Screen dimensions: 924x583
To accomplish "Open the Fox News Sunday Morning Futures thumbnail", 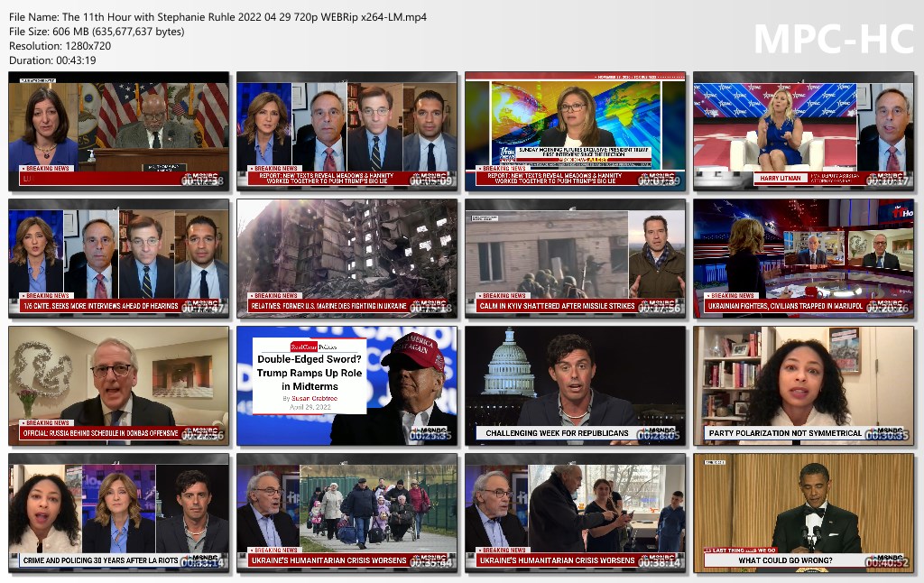I will (x=575, y=132).
